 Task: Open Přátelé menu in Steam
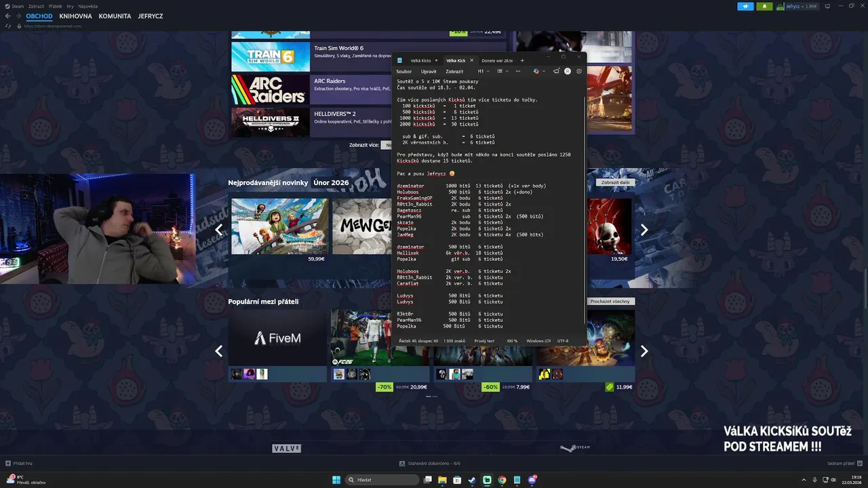(x=55, y=6)
